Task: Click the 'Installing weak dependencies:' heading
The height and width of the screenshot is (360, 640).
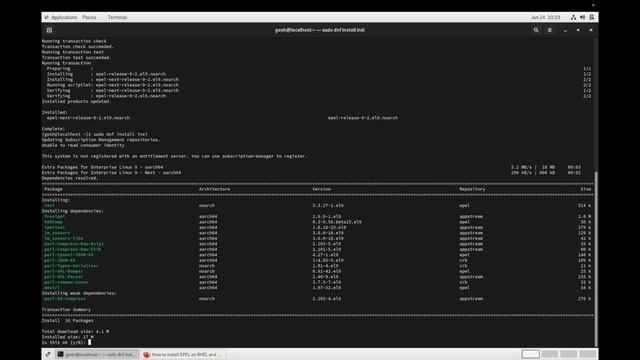Action: 79,293
